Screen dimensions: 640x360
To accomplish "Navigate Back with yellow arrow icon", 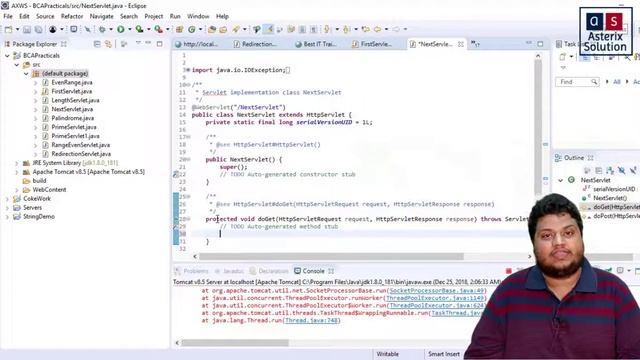I will coord(378,29).
